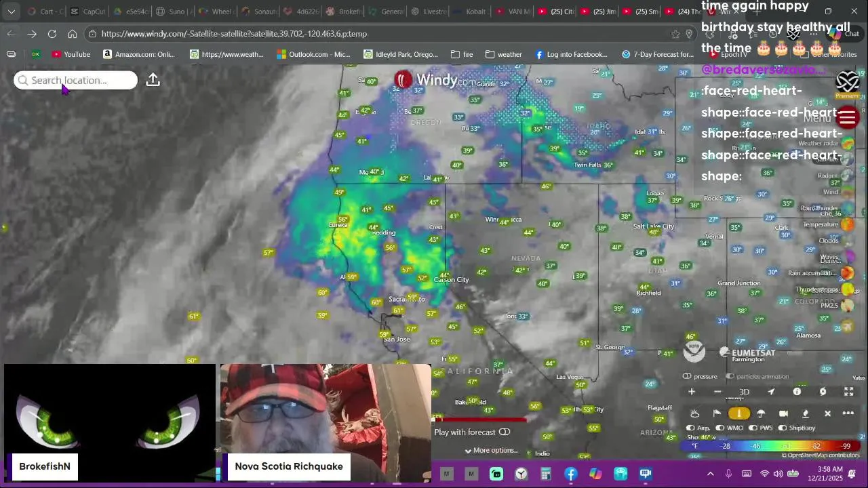This screenshot has width=868, height=488.
Task: Open more POI options three dots
Action: coord(848,413)
